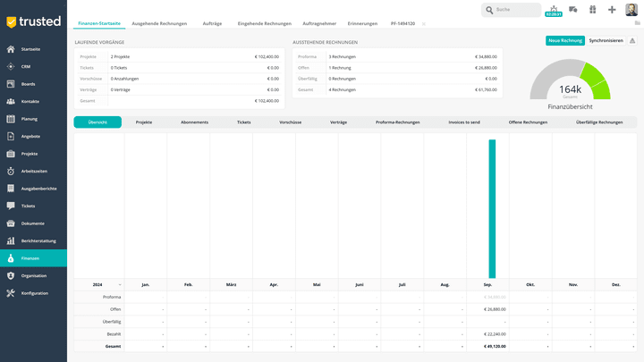
Task: Open the user profile avatar
Action: [631, 10]
